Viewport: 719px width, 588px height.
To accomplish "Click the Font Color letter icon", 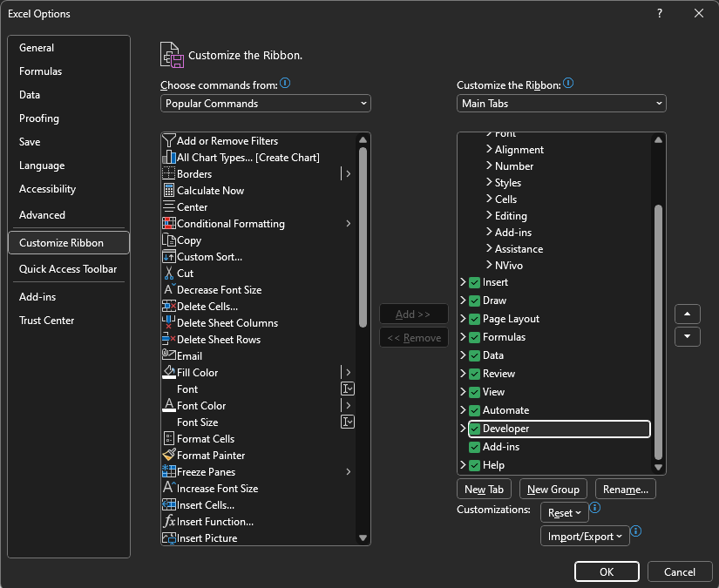I will point(169,405).
